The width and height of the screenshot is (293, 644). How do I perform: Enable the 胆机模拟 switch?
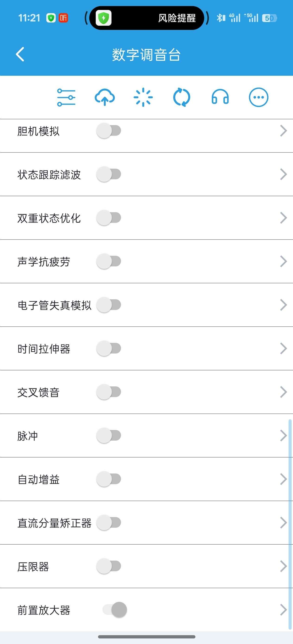pyautogui.click(x=109, y=130)
